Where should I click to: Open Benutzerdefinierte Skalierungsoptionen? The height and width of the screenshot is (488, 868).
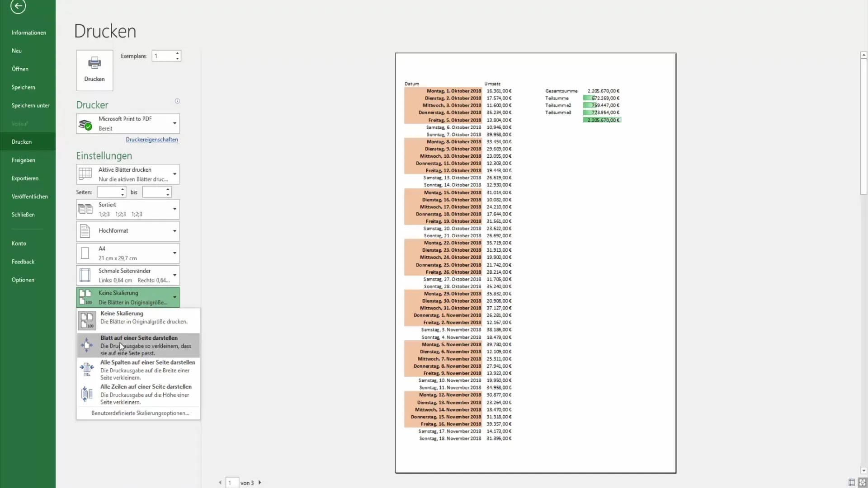point(140,413)
